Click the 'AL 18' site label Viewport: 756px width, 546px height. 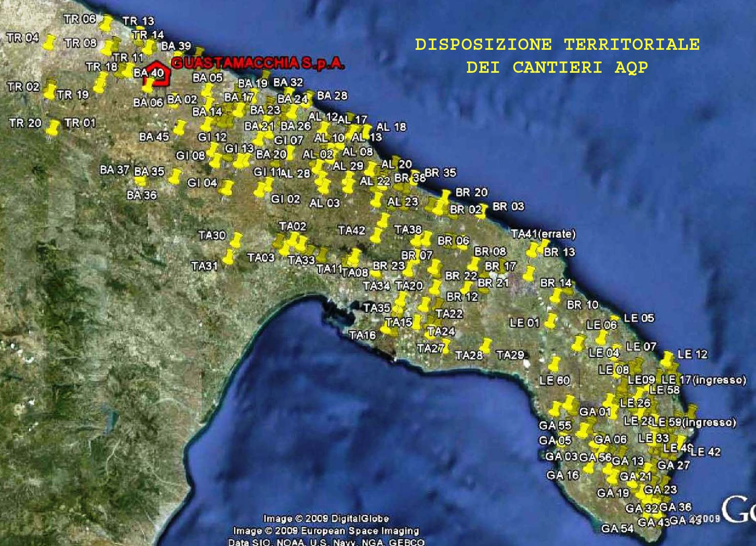coord(391,127)
